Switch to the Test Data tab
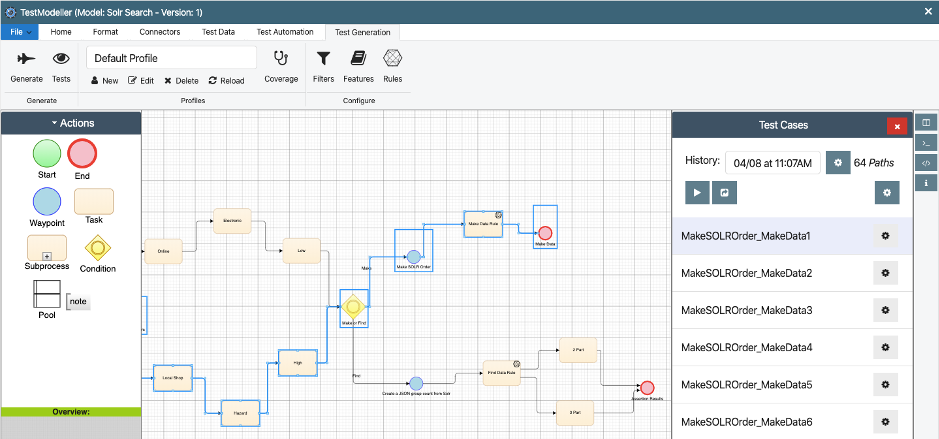 [x=218, y=32]
